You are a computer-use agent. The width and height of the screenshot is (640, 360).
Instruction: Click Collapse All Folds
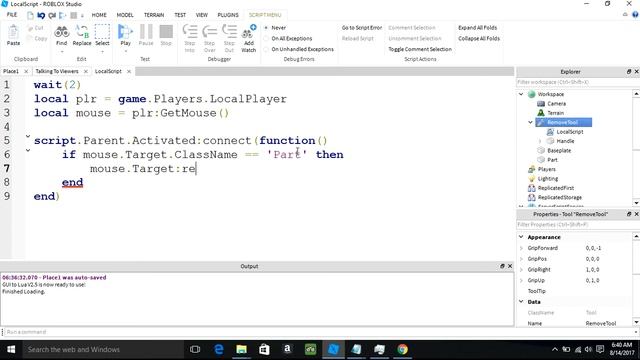pos(479,38)
